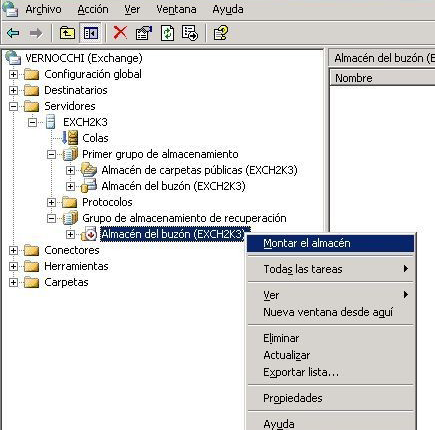Screen dimensions: 435x430
Task: Open the Acción menu
Action: click(93, 9)
